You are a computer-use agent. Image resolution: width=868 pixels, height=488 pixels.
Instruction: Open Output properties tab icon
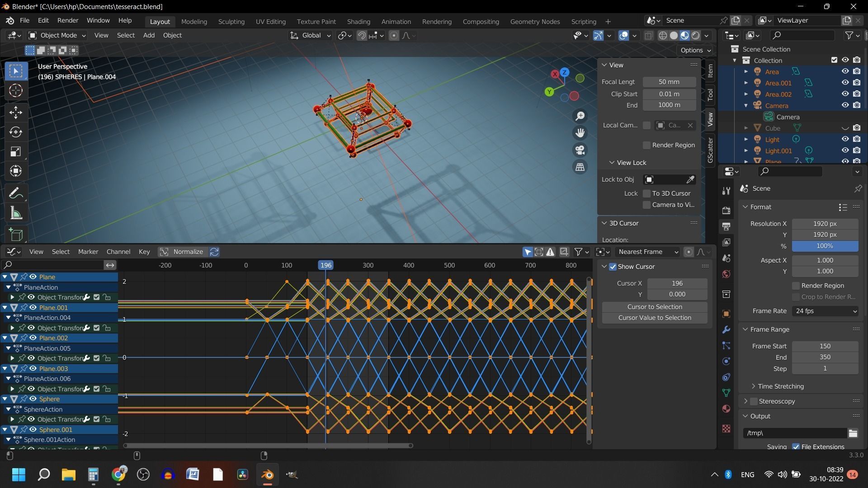[726, 226]
